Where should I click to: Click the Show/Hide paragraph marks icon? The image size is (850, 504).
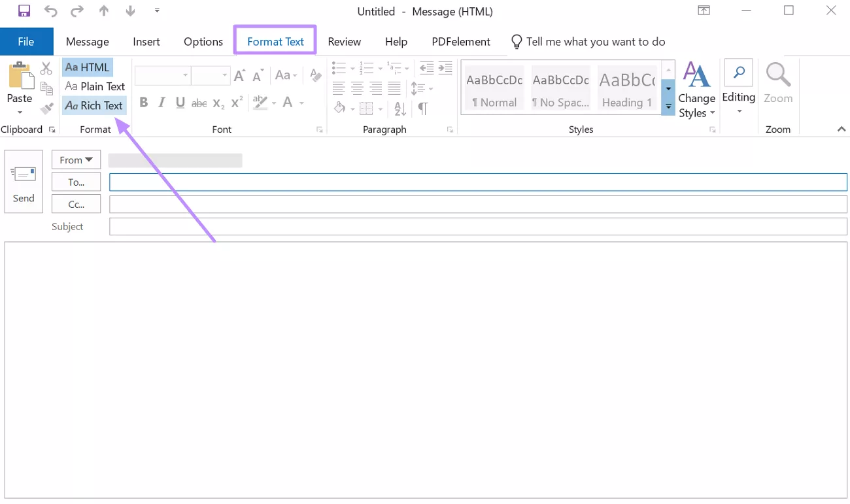click(x=423, y=109)
